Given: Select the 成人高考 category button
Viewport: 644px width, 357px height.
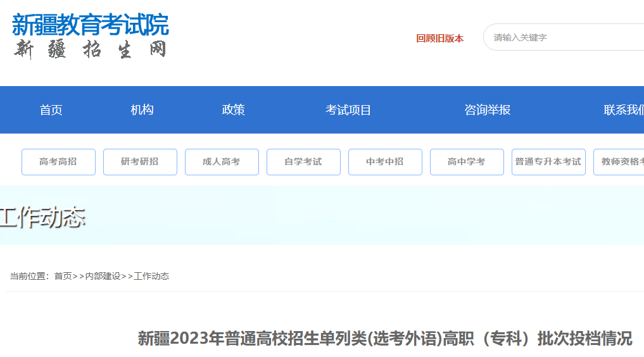Looking at the screenshot, I should click(x=222, y=162).
